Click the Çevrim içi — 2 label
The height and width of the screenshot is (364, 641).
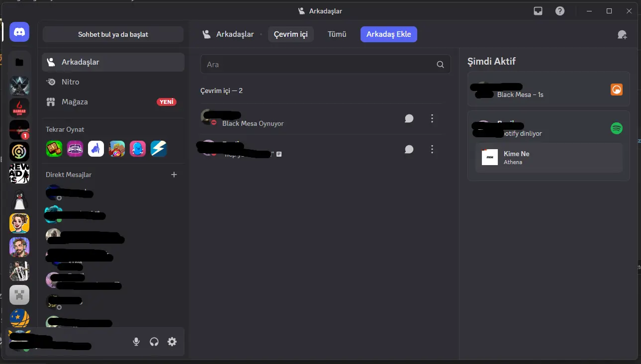point(221,91)
